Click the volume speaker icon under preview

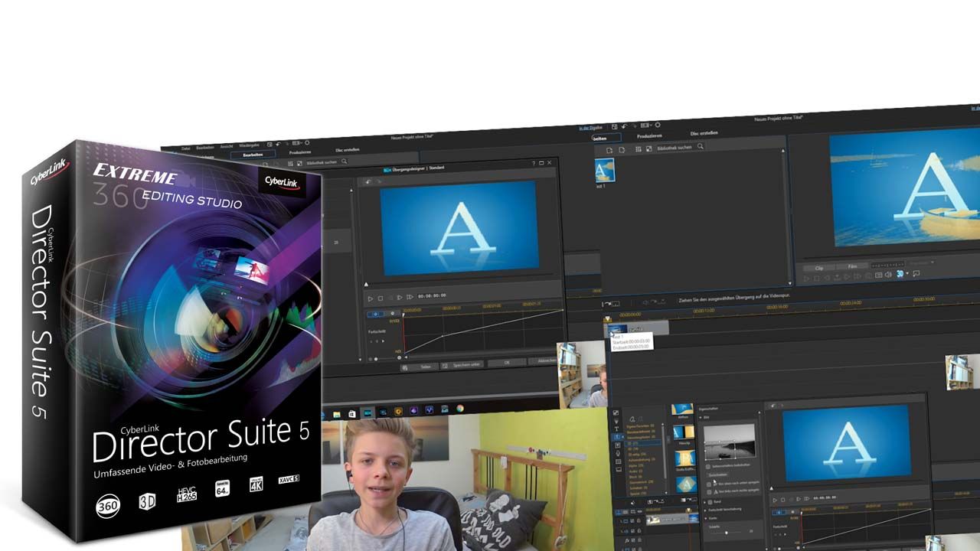click(887, 274)
